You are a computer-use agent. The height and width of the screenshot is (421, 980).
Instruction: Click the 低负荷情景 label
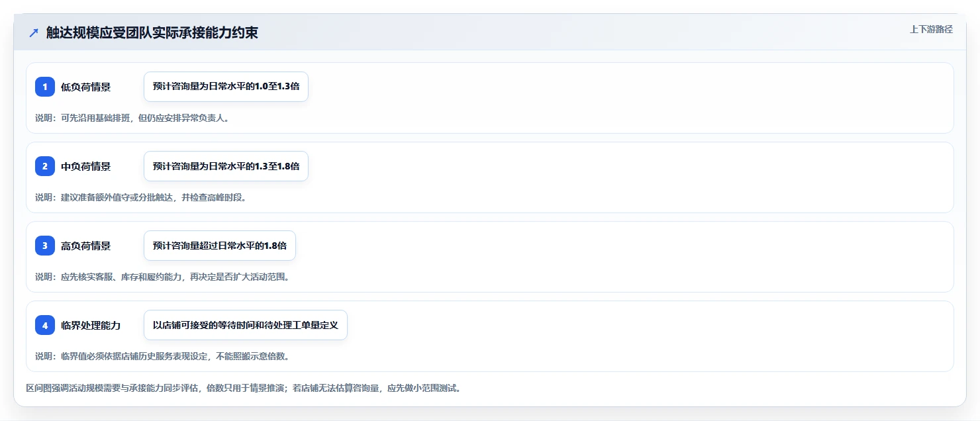click(85, 87)
